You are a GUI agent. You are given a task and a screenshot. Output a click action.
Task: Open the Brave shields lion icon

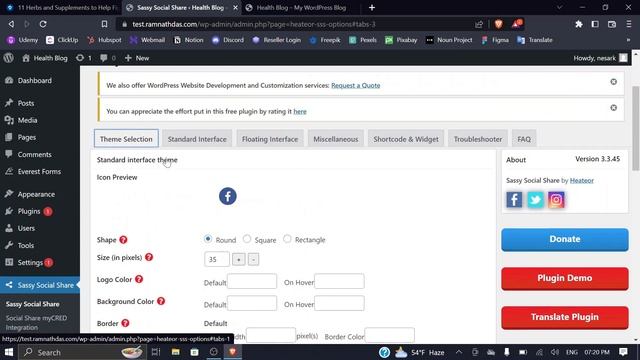(x=498, y=24)
